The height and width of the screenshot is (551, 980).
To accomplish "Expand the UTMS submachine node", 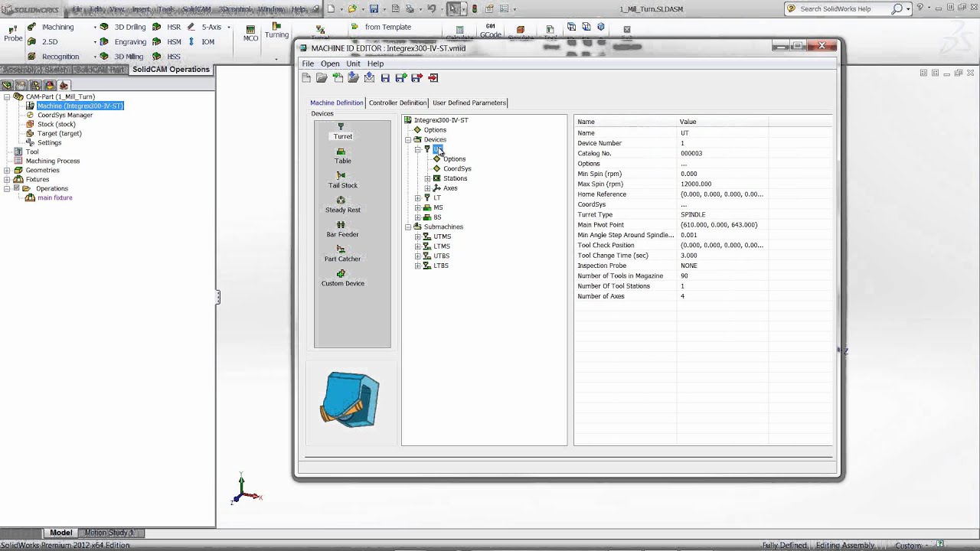I will [x=418, y=236].
